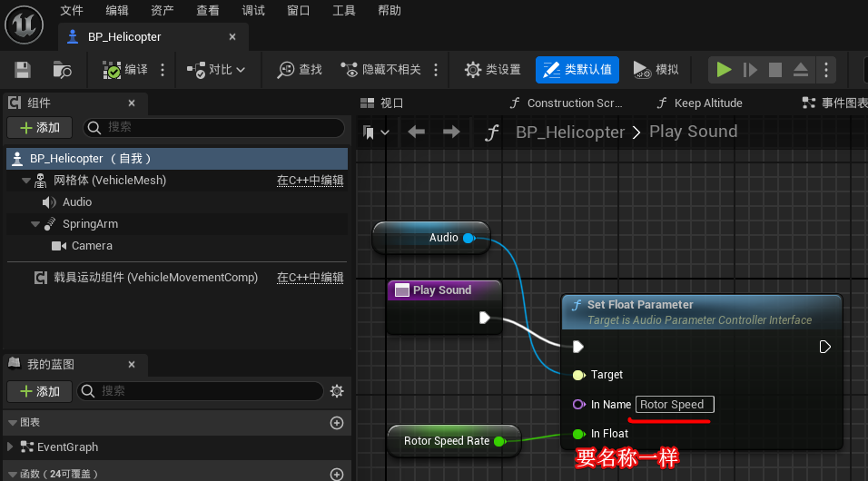Open the 窗口 menu

(x=299, y=11)
